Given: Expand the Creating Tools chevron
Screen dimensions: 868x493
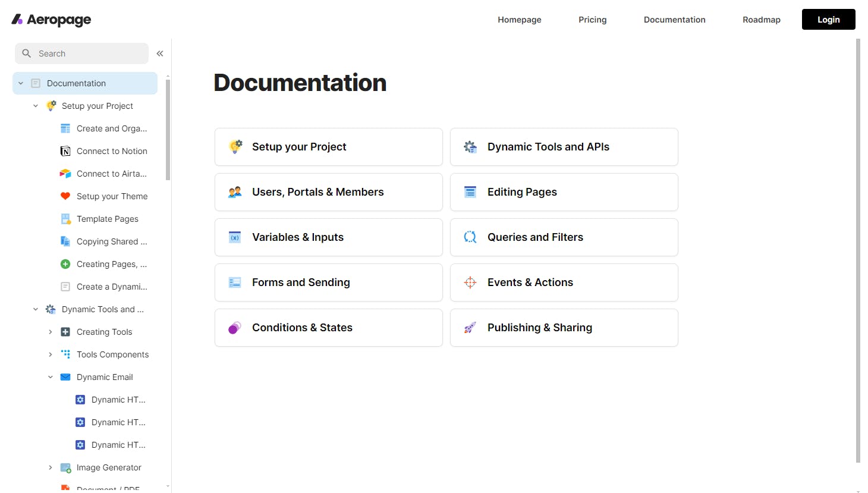Looking at the screenshot, I should (x=51, y=332).
